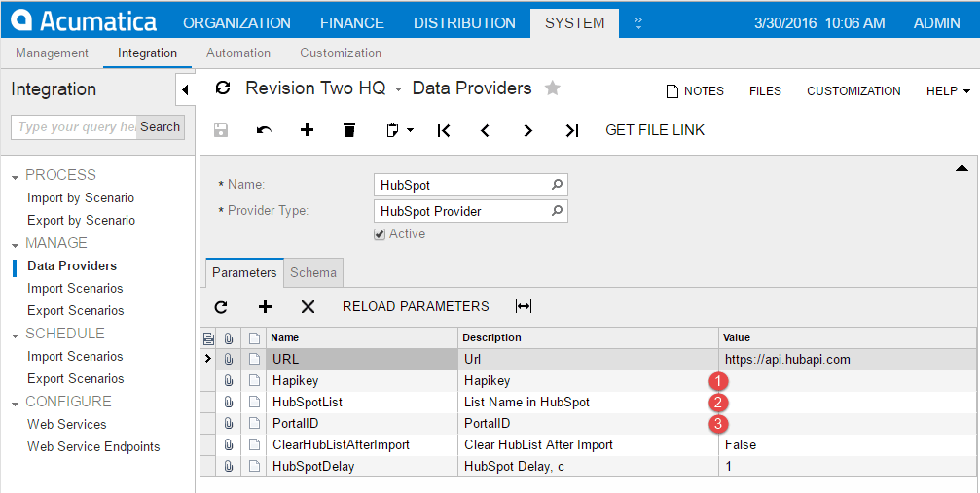980x493 pixels.
Task: Delete the current data provider
Action: (x=349, y=130)
